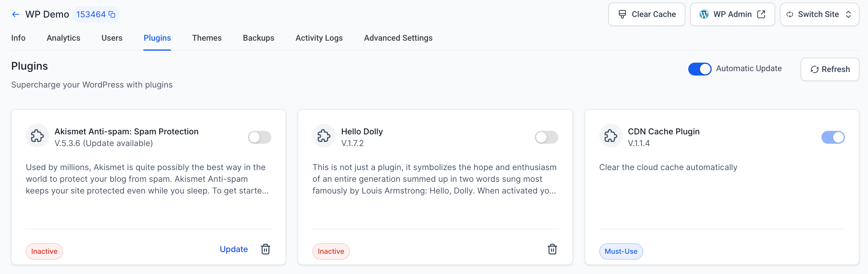Open WP Admin in new window
The width and height of the screenshot is (868, 274).
point(732,14)
